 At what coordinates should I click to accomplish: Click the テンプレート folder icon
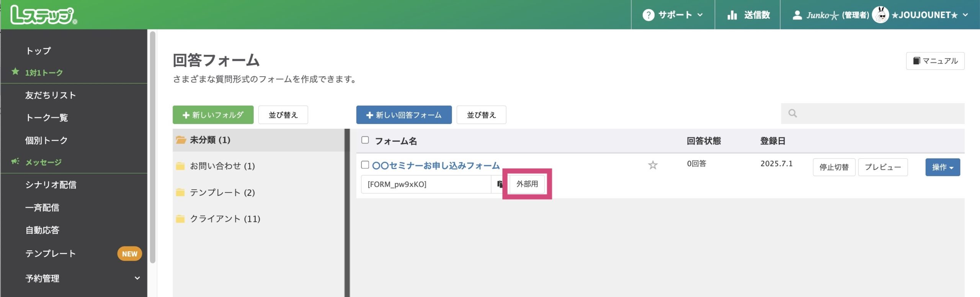pyautogui.click(x=180, y=192)
